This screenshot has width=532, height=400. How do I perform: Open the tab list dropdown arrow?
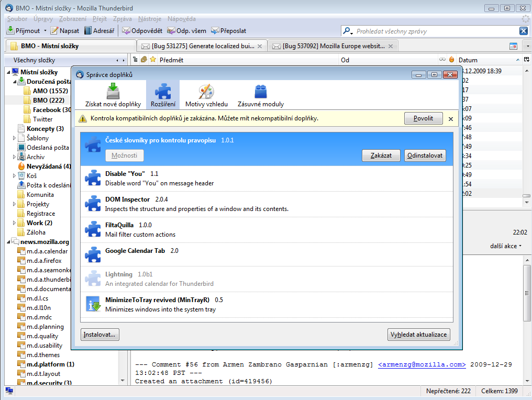(528, 46)
